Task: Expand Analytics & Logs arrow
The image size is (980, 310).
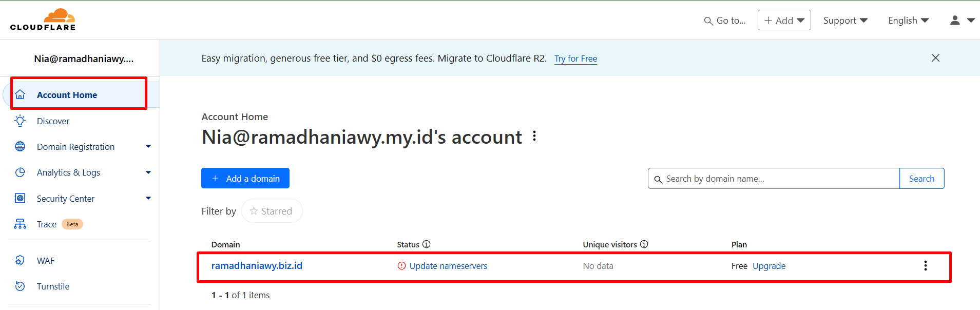Action: coord(148,172)
